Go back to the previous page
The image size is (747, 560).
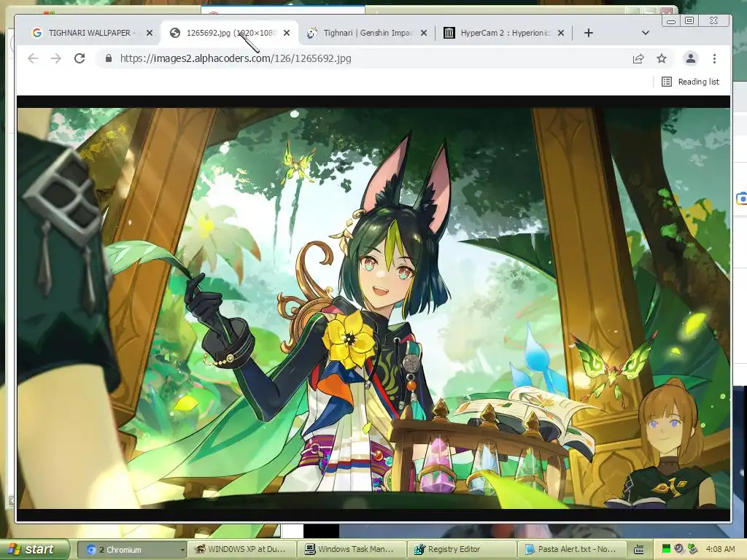pyautogui.click(x=33, y=58)
